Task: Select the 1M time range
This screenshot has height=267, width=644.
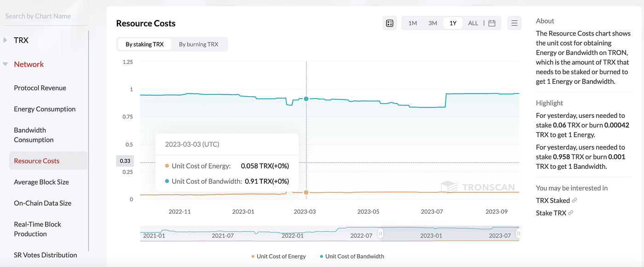Action: pos(413,23)
